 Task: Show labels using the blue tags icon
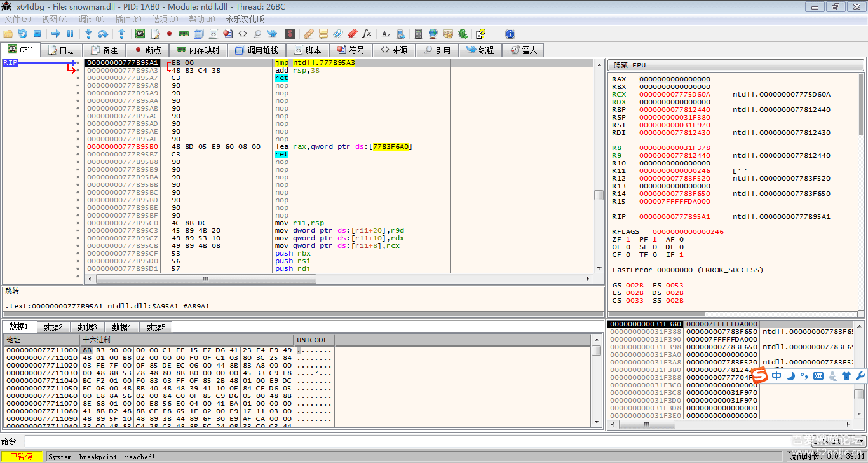point(338,34)
